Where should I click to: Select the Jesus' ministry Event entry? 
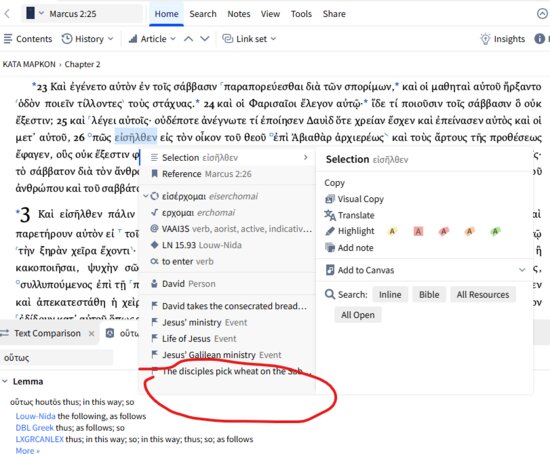pyautogui.click(x=199, y=322)
